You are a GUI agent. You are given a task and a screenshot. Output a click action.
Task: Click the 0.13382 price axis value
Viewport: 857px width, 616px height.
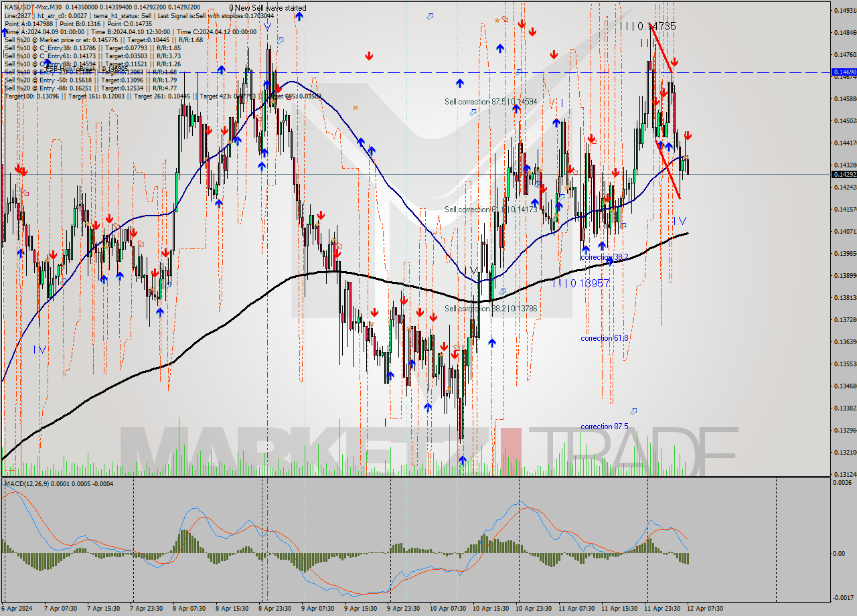[x=845, y=408]
